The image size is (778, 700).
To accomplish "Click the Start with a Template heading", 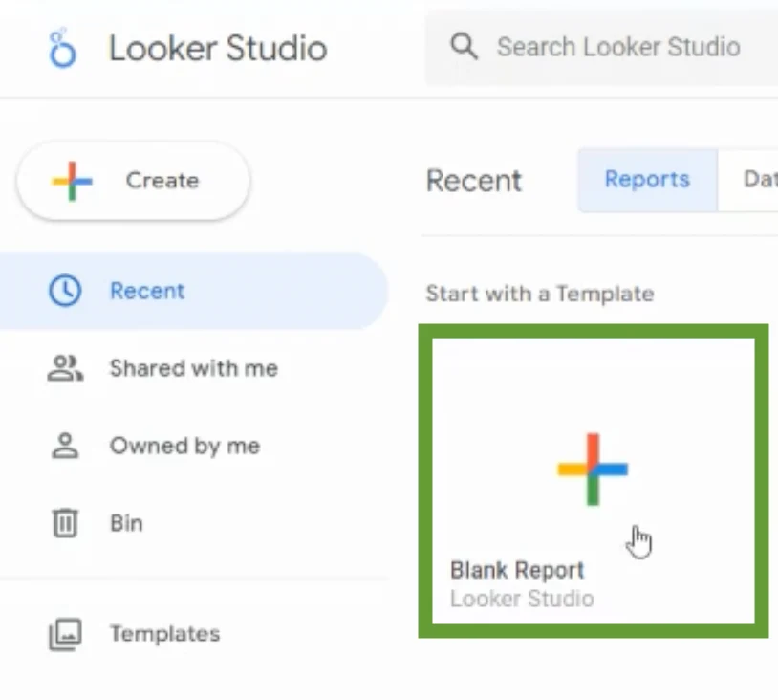I will pyautogui.click(x=540, y=294).
